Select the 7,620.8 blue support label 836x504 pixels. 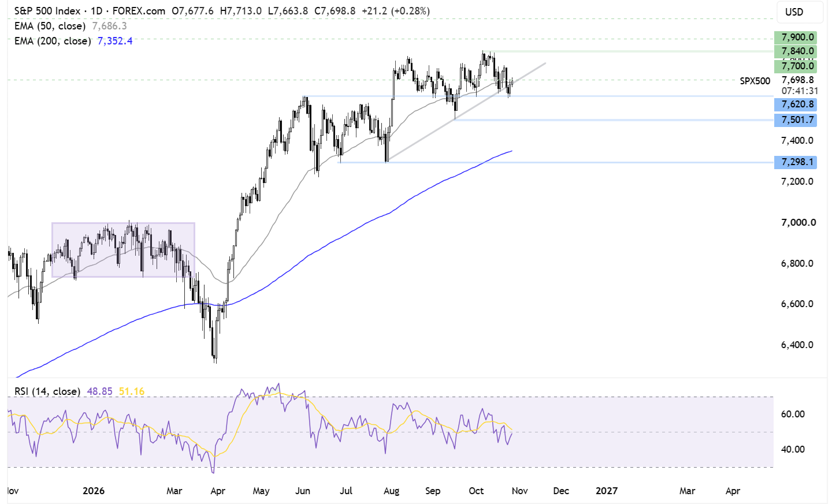click(x=795, y=104)
